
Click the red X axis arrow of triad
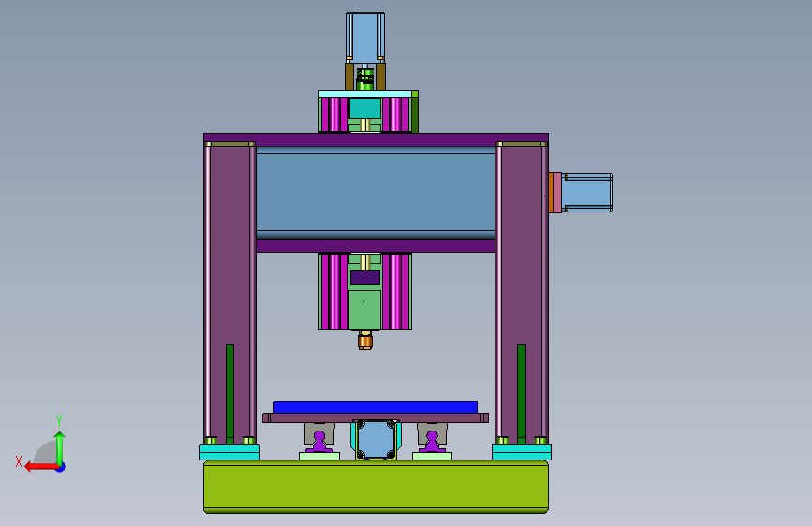pos(41,467)
